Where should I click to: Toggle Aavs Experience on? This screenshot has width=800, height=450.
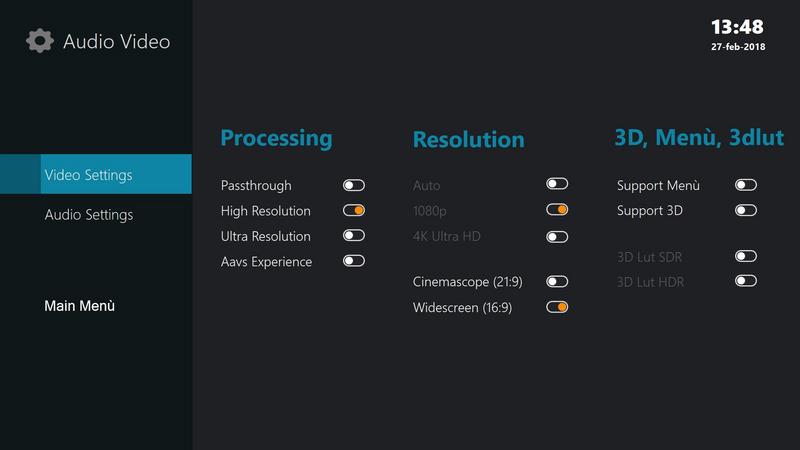354,261
